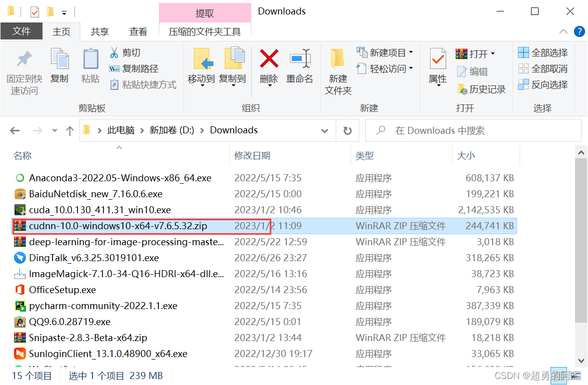The width and height of the screenshot is (588, 385).
Task: Click Invert selection (反向选择)
Action: point(543,85)
